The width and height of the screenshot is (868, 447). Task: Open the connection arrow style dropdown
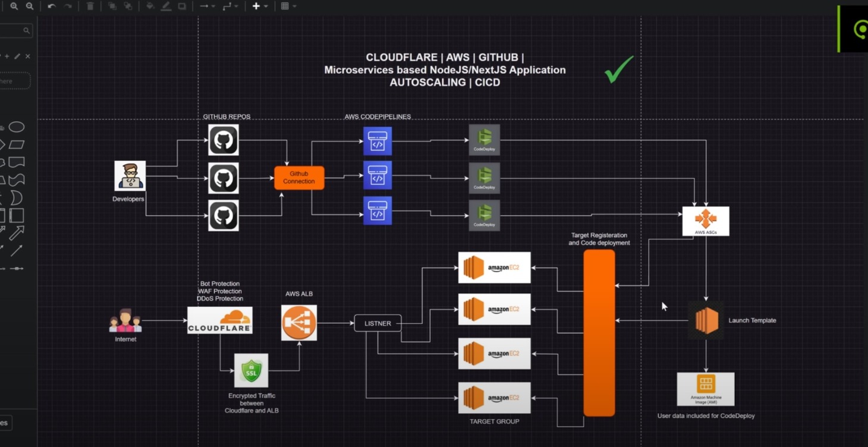[207, 6]
